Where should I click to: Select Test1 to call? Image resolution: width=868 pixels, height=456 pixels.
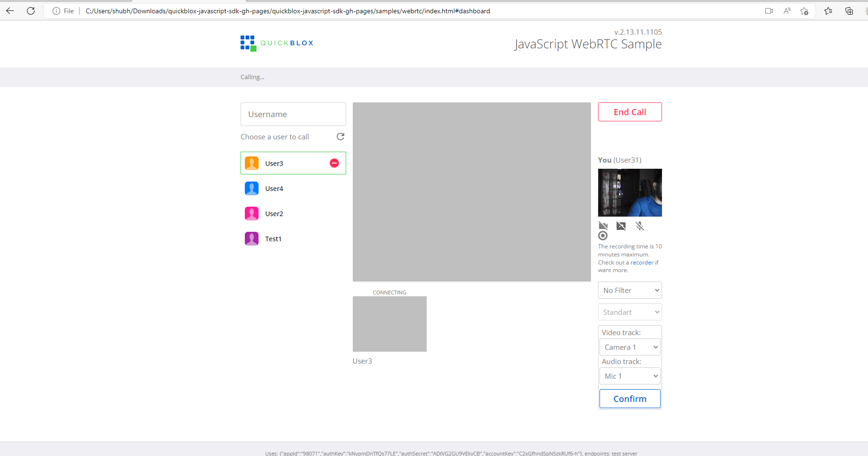pos(293,238)
